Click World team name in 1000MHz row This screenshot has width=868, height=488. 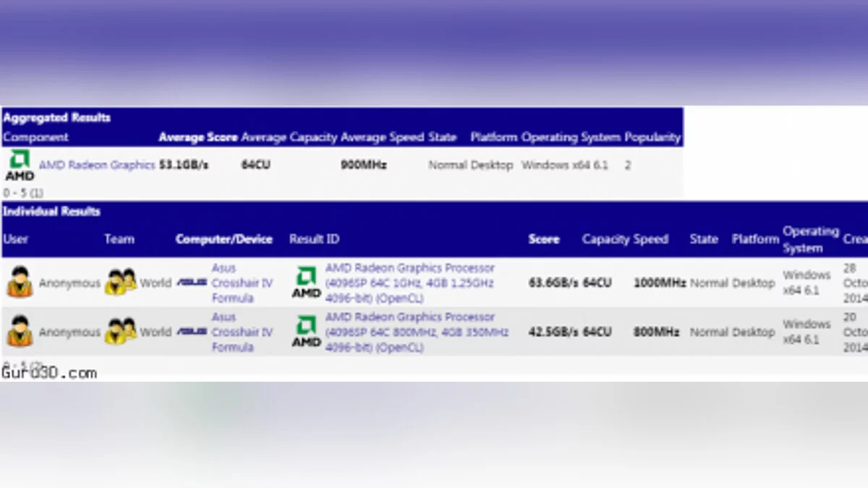(x=156, y=283)
